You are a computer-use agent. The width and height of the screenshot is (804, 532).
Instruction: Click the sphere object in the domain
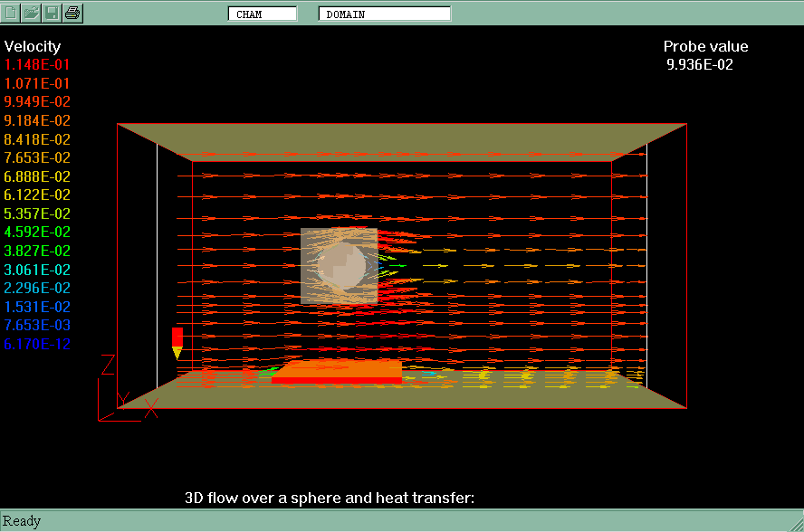pos(341,266)
